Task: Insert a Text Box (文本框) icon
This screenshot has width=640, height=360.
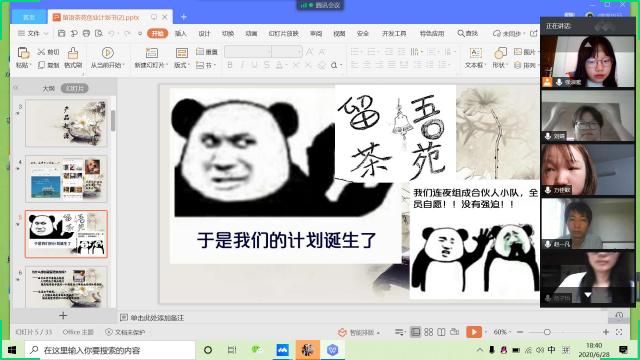Action: coord(476,53)
